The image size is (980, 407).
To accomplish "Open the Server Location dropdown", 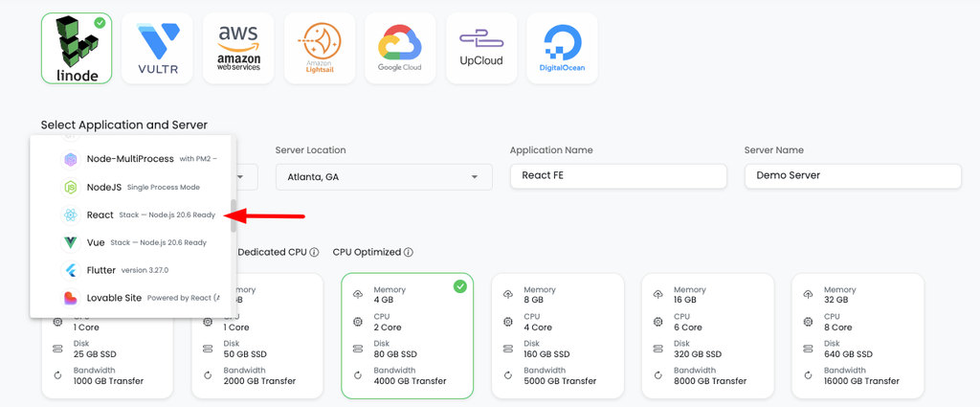I will (384, 177).
